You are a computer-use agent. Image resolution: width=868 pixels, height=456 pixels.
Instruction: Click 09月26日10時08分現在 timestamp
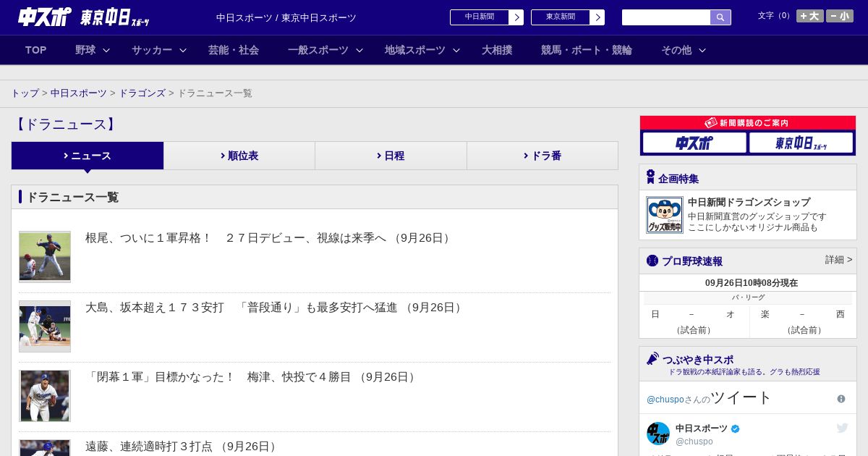(x=751, y=283)
